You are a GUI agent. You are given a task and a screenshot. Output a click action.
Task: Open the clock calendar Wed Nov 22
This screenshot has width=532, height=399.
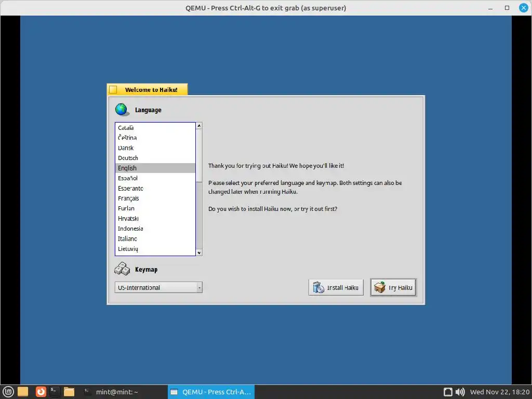499,392
